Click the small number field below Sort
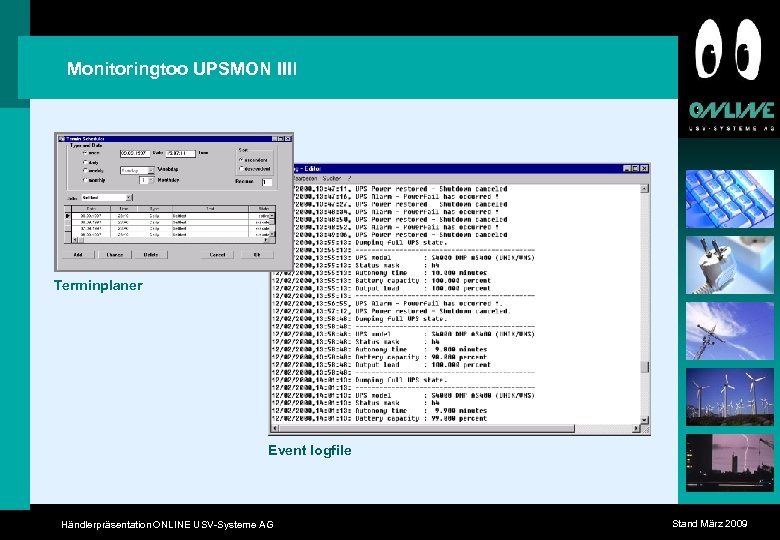Image resolution: width=780 pixels, height=540 pixels. 267,182
